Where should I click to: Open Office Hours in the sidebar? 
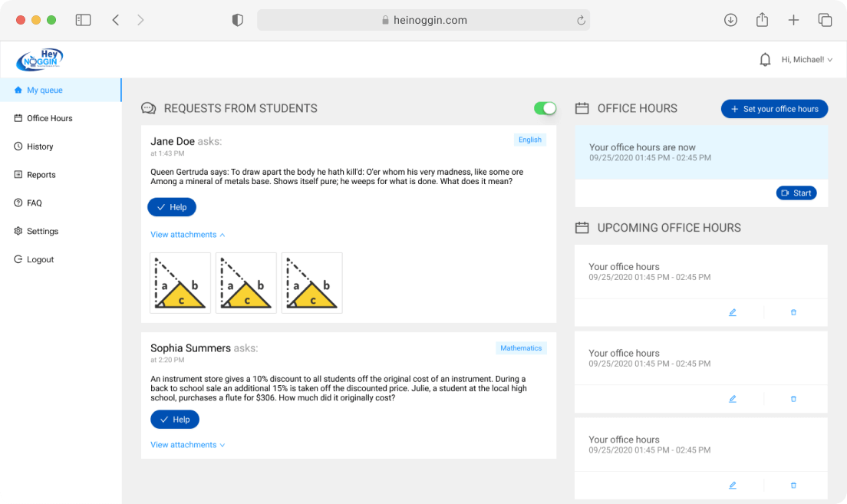click(49, 118)
